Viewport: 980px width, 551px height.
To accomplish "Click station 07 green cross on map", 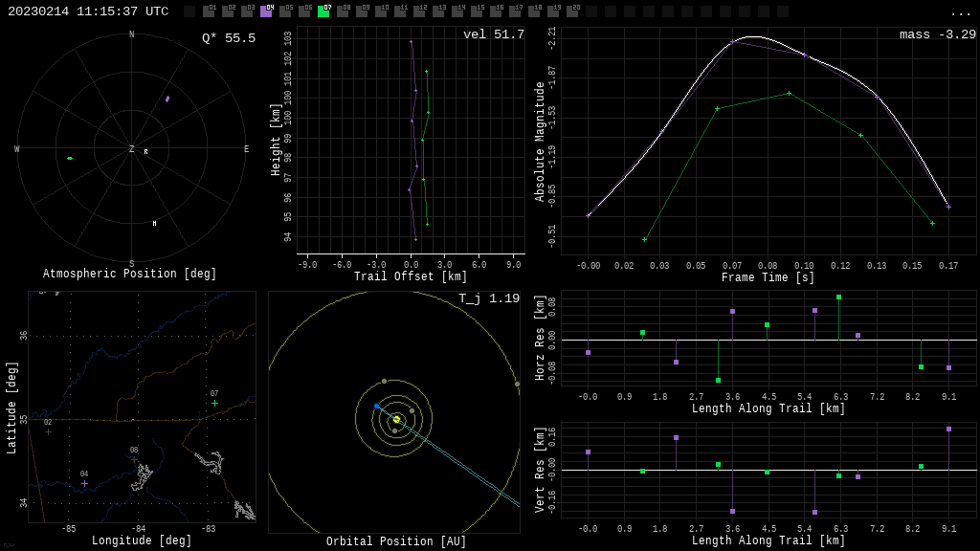I will point(214,404).
